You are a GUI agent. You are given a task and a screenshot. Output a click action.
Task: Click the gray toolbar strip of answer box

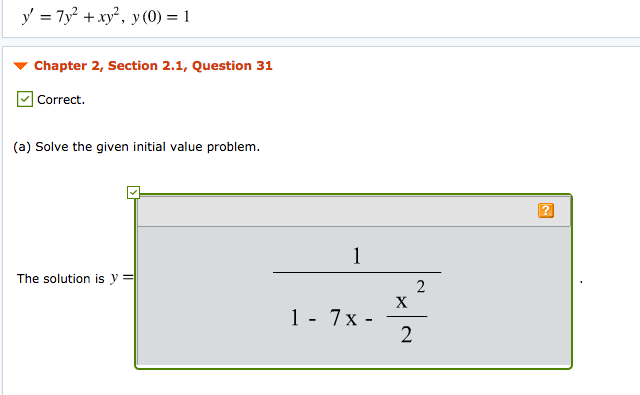point(354,211)
